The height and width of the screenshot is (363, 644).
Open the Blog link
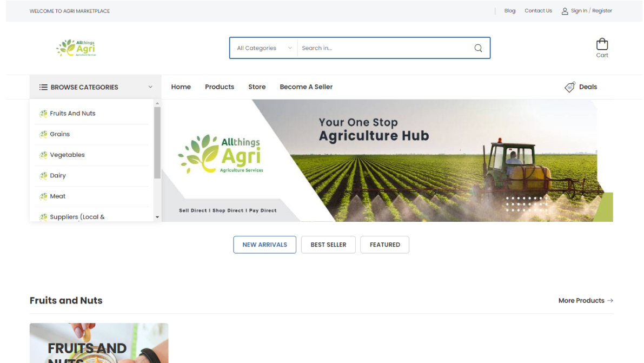point(509,11)
